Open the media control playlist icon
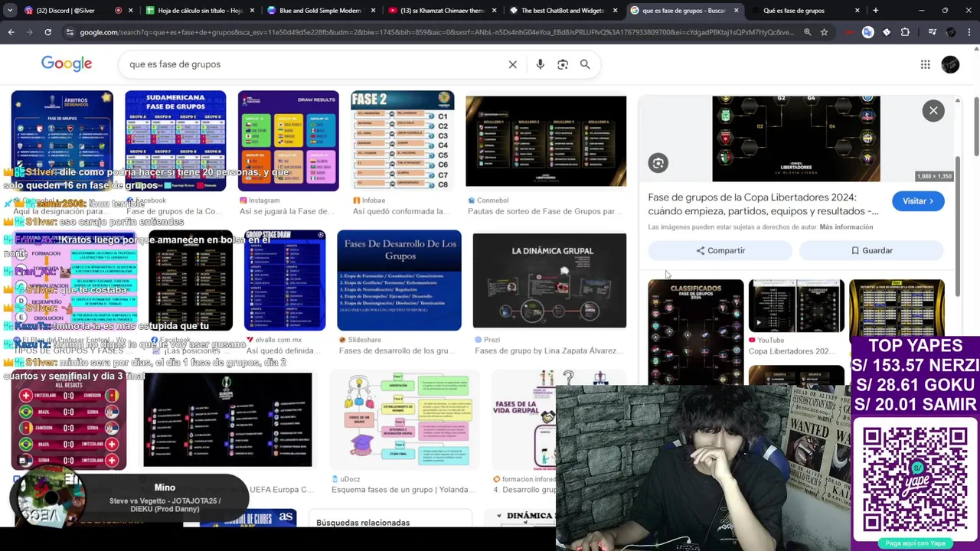Viewport: 980px width, 551px height. tap(932, 32)
